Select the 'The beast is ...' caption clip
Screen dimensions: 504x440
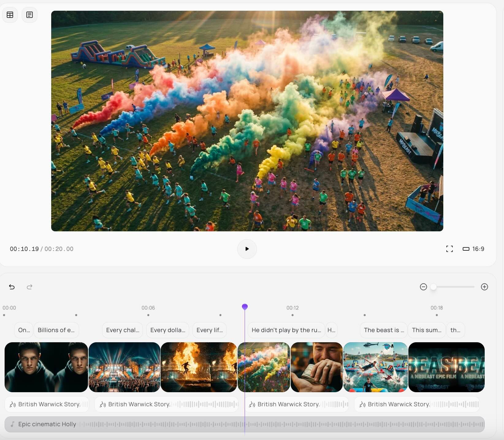(x=384, y=330)
